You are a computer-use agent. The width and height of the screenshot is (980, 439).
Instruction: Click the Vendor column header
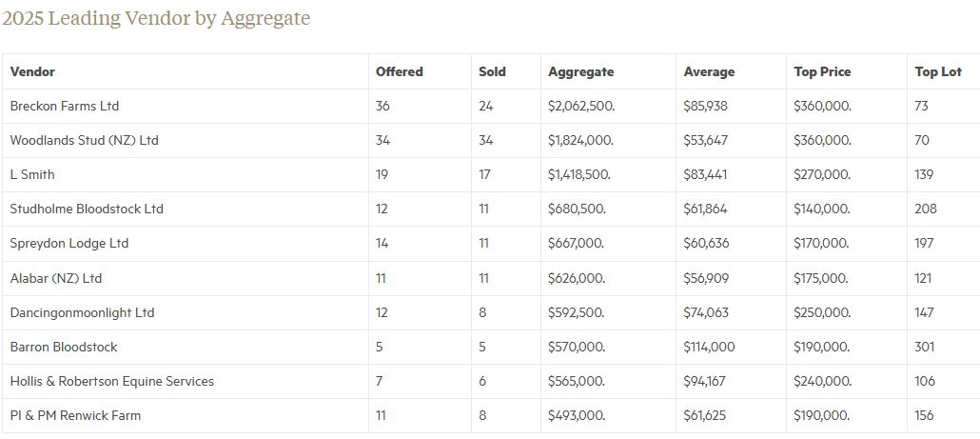32,71
